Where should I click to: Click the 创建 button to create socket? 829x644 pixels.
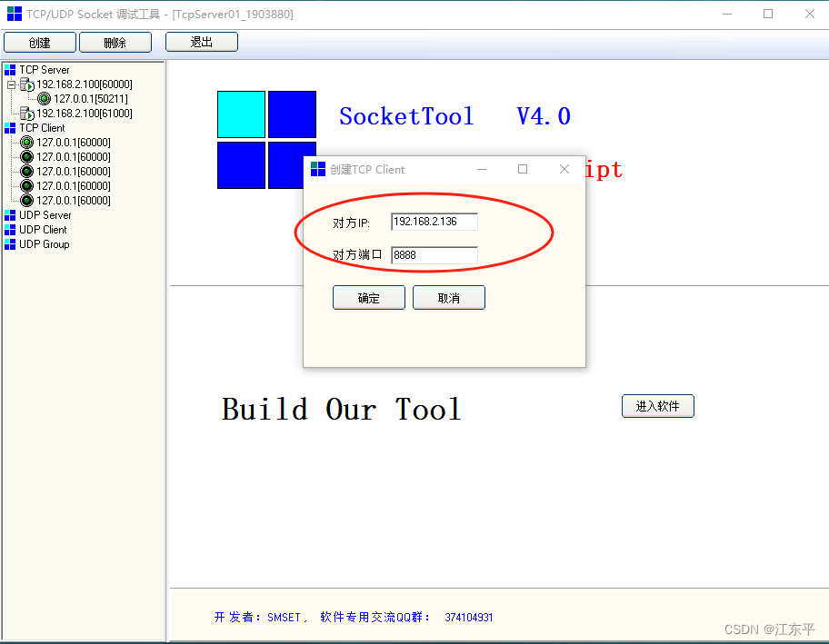39,42
